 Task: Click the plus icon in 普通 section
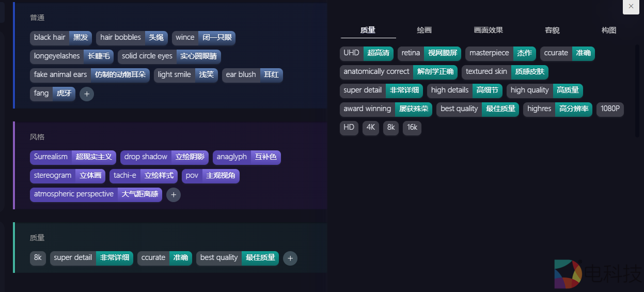[x=87, y=94]
